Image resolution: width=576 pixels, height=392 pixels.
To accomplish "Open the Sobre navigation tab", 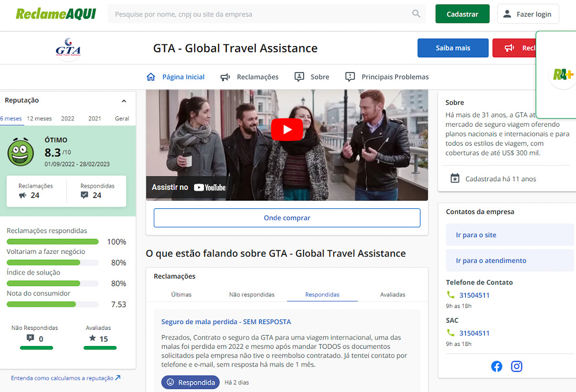I will (312, 77).
